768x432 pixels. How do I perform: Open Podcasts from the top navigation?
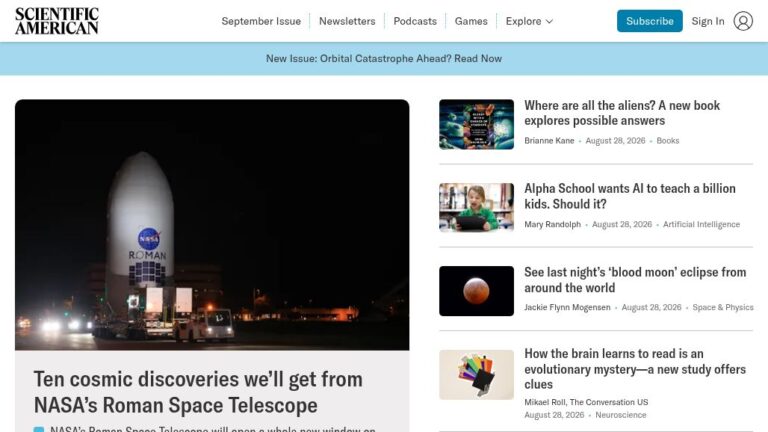click(x=415, y=21)
